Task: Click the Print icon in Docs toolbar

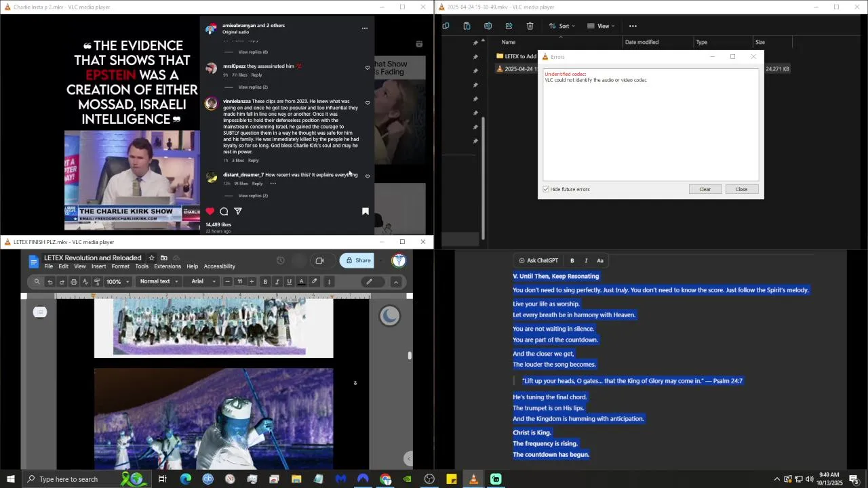Action: 74,282
